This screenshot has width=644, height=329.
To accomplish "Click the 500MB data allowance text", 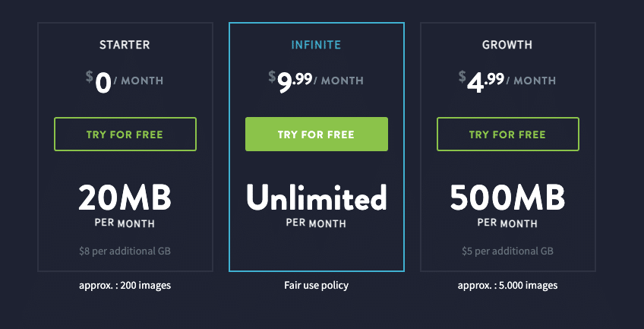I will [x=507, y=198].
